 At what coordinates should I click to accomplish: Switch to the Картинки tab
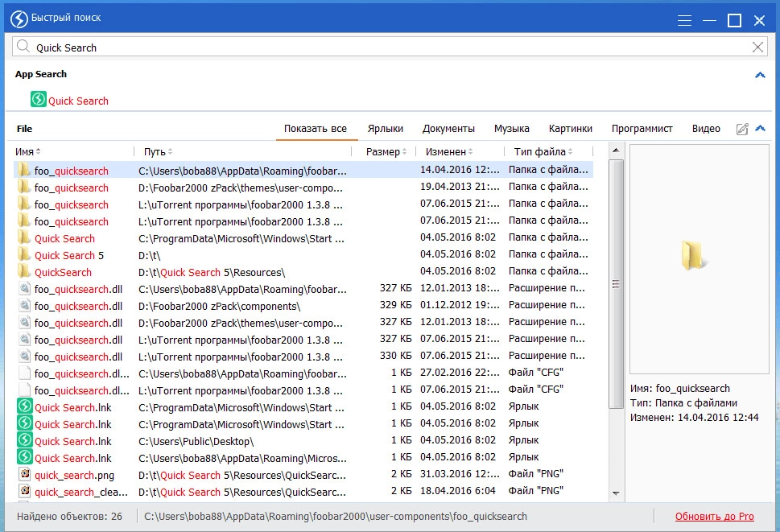571,129
